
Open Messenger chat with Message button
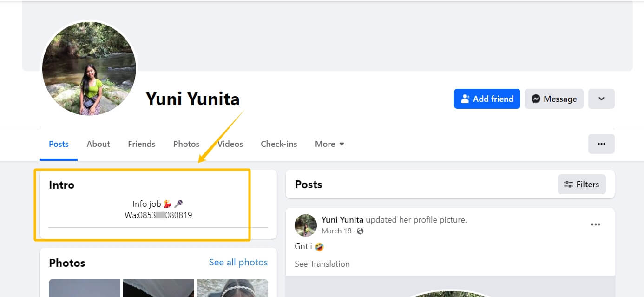click(x=554, y=99)
